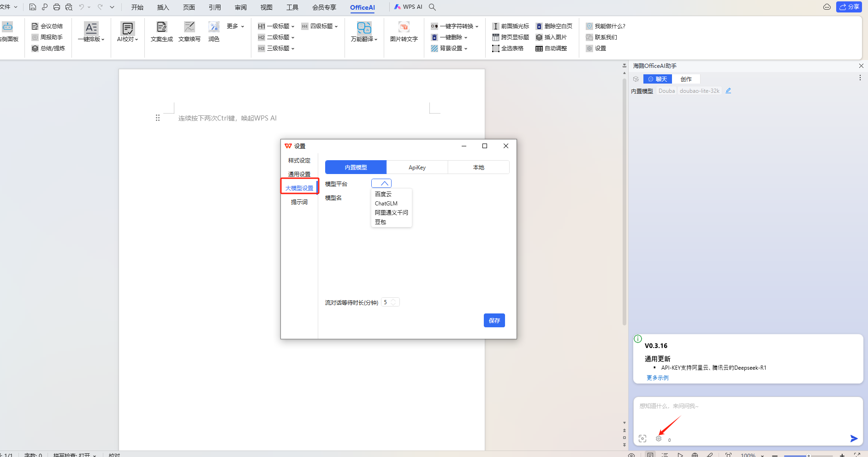
Task: Choose 阿里通义千问 from the platform list
Action: [x=392, y=213]
